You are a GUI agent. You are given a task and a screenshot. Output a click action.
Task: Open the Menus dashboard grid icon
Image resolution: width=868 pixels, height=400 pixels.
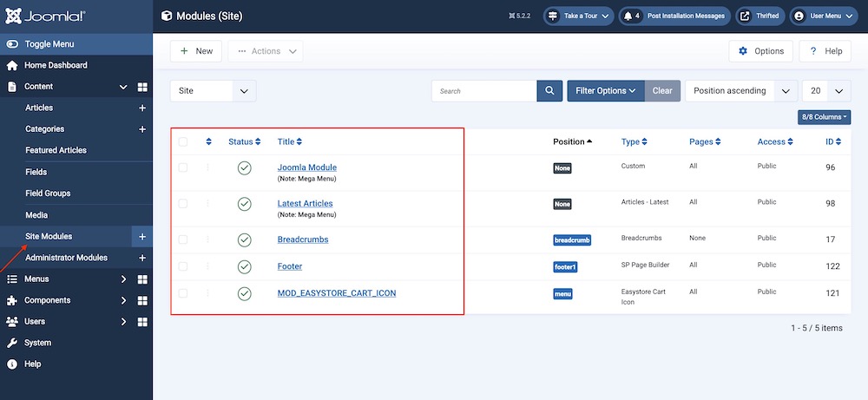coord(142,279)
